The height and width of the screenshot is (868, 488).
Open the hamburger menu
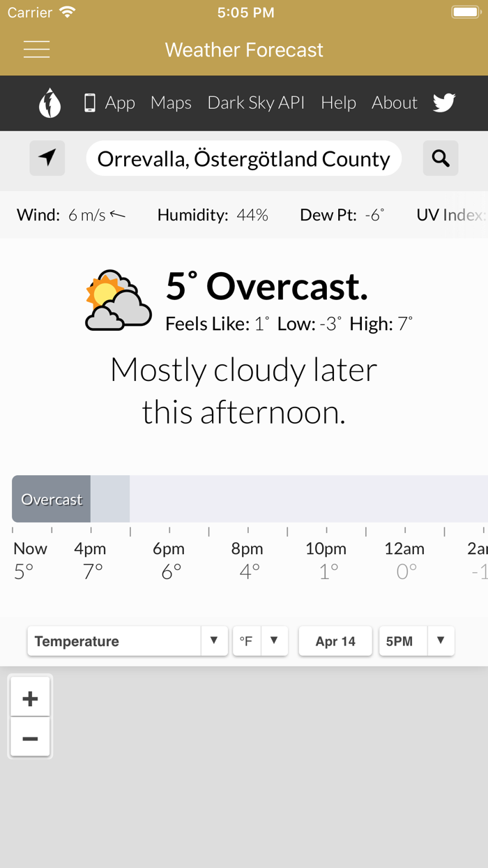click(x=36, y=50)
